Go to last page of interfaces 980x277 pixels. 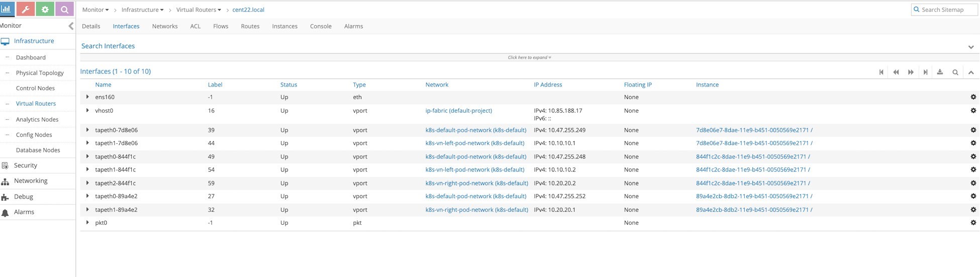click(x=925, y=72)
